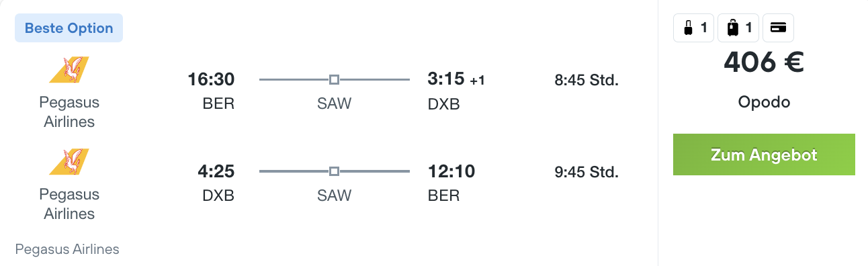Click return flight SAW stopover marker
Screen dimensions: 868x266
(x=334, y=171)
